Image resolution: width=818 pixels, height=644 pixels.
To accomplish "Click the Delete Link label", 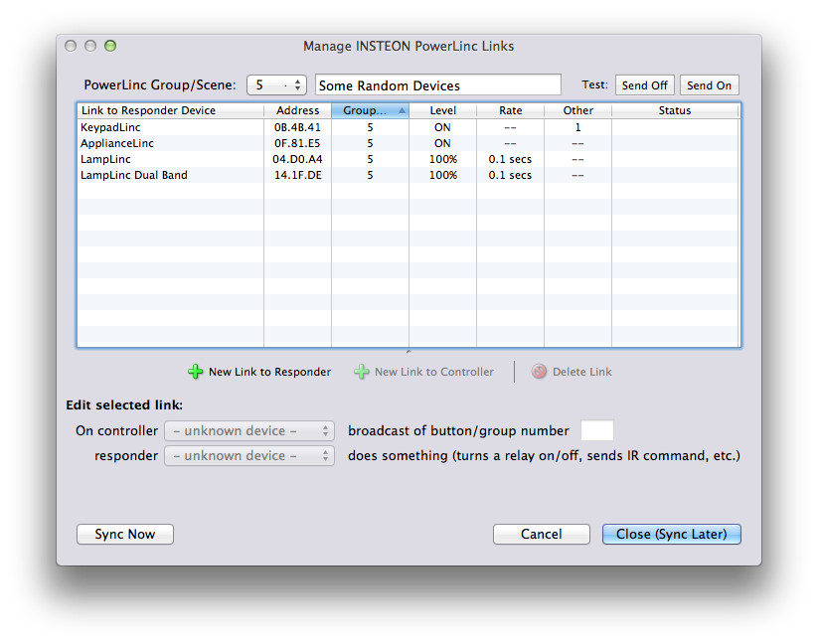I will pos(582,372).
